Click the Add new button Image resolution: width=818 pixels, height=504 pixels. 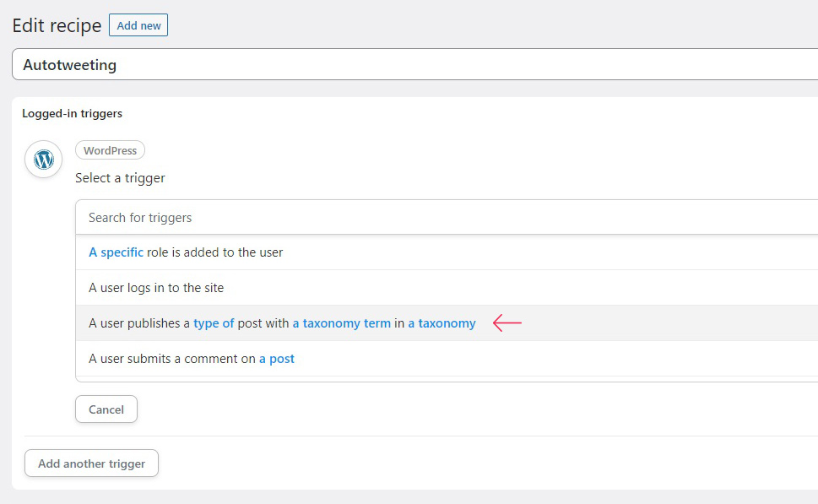pos(138,25)
